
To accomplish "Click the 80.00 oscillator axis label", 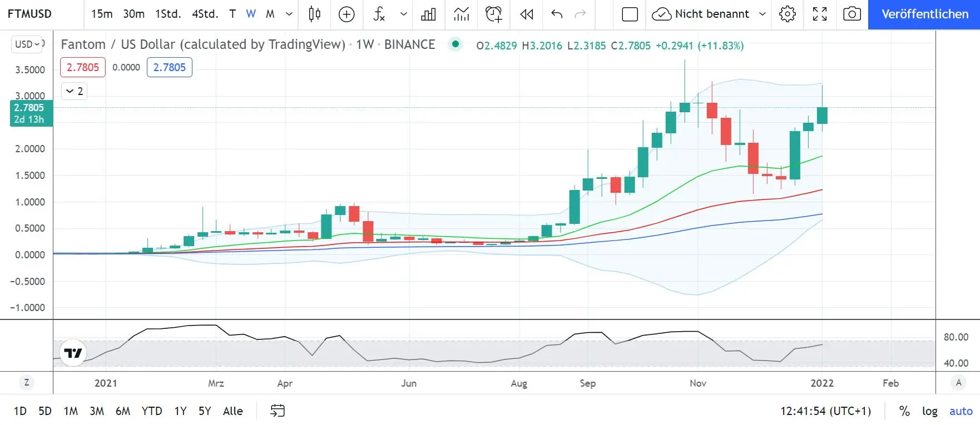I will [x=956, y=337].
